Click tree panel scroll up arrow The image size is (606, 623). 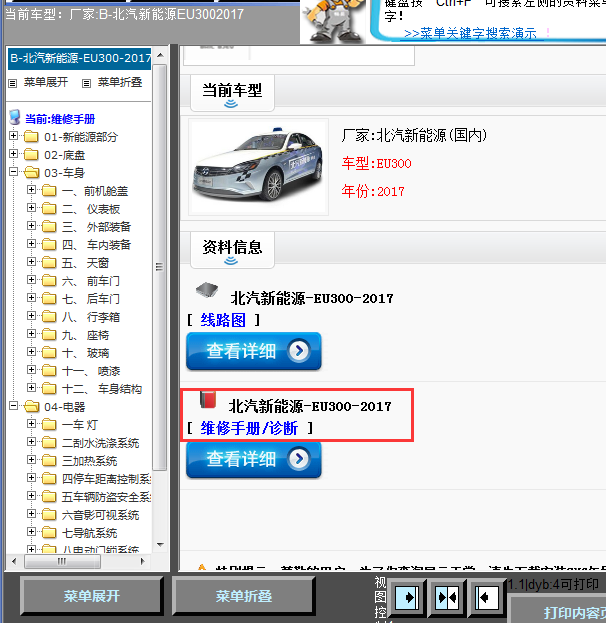click(x=160, y=55)
